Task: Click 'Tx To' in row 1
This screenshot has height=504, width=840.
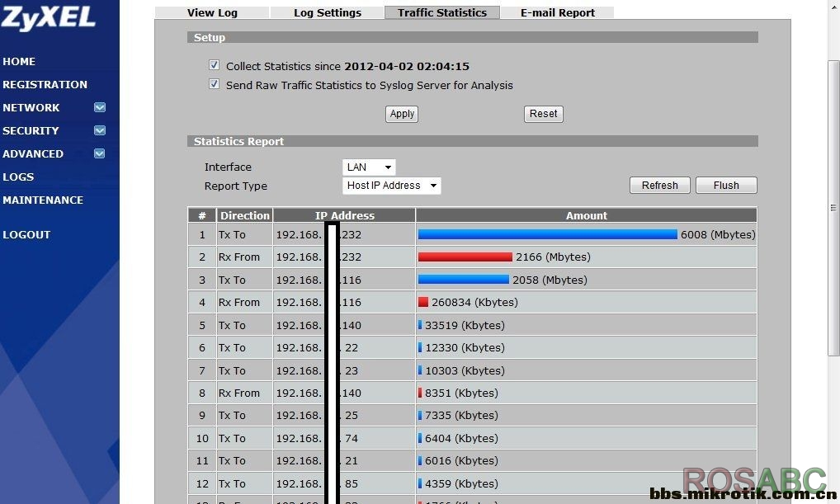Action: click(232, 234)
